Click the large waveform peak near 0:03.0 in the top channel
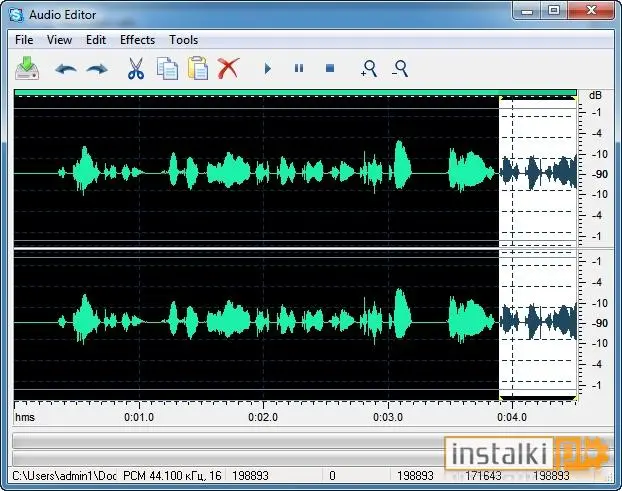This screenshot has height=491, width=622. click(402, 165)
